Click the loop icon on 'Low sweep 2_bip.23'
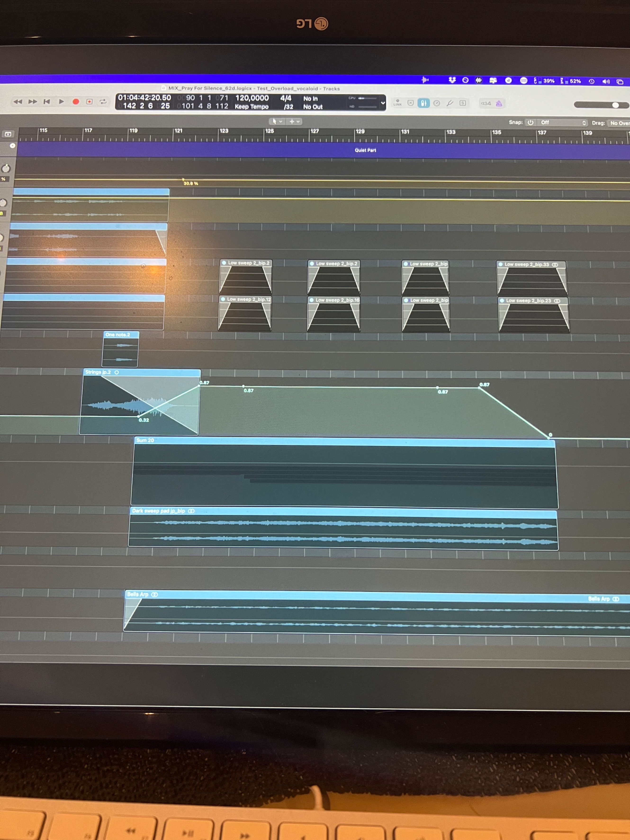Viewport: 630px width, 840px height. pos(557,301)
